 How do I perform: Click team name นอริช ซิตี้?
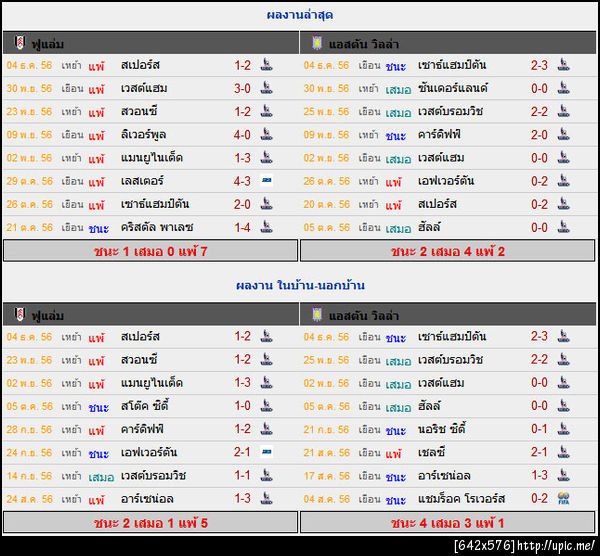(442, 429)
